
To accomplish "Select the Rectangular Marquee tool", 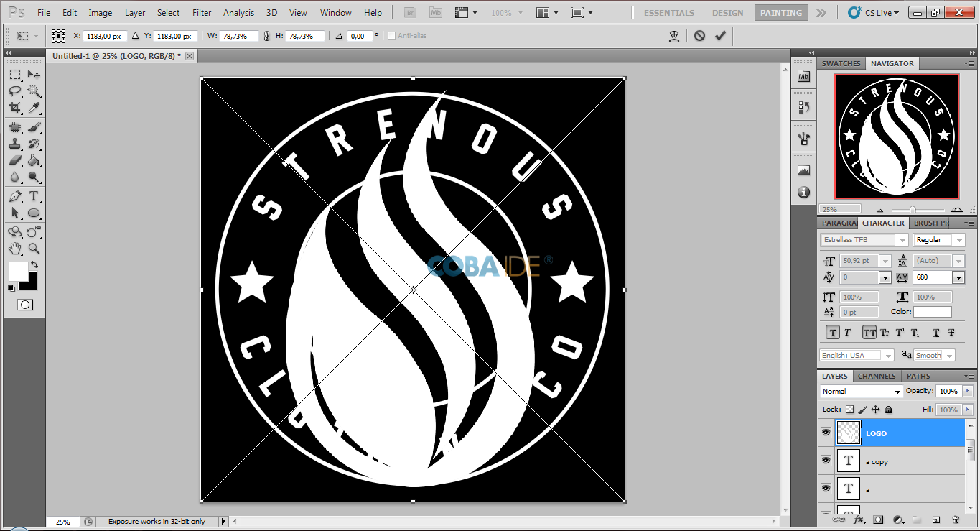I will coord(15,75).
